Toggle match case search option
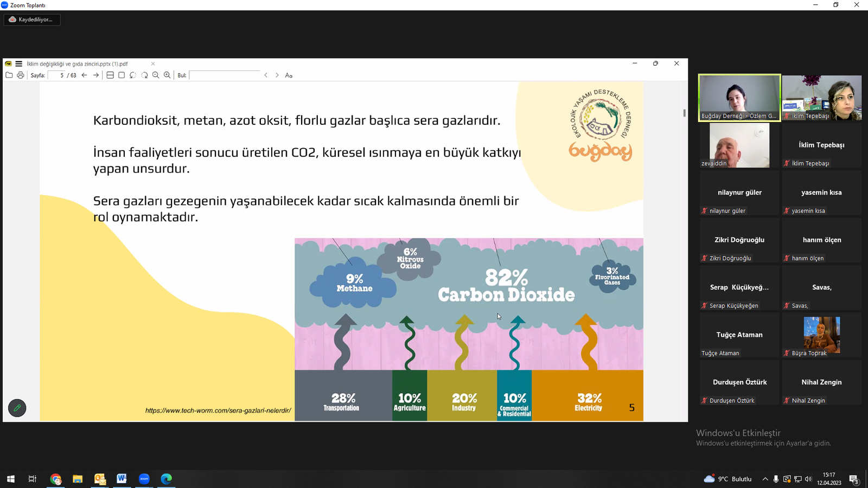 coord(289,75)
